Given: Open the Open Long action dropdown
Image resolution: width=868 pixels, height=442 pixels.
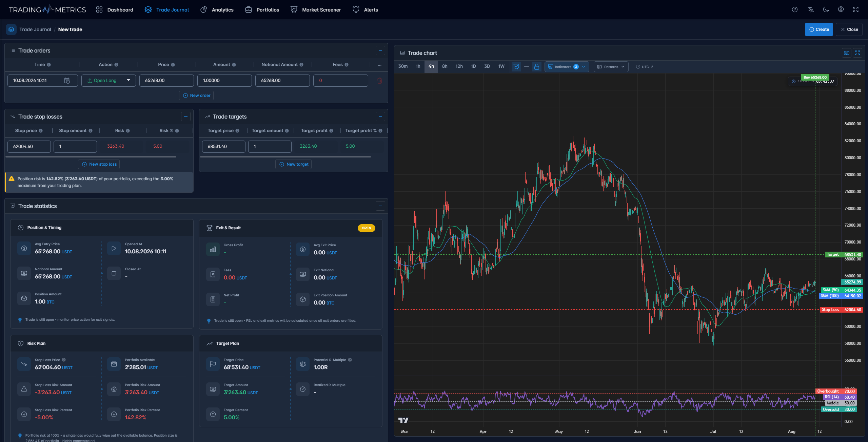Looking at the screenshot, I should pos(108,81).
